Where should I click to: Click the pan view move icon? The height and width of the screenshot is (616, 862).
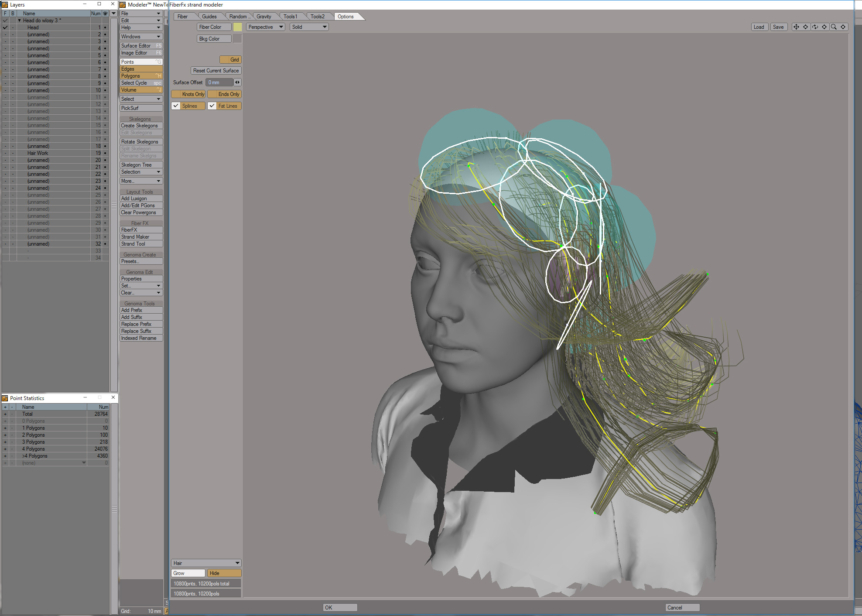[796, 27]
